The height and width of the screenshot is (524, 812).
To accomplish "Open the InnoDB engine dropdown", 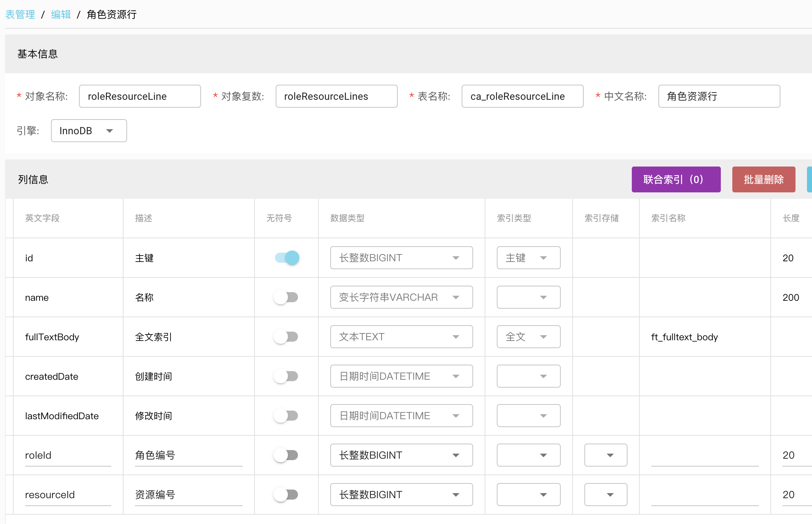I will (89, 131).
